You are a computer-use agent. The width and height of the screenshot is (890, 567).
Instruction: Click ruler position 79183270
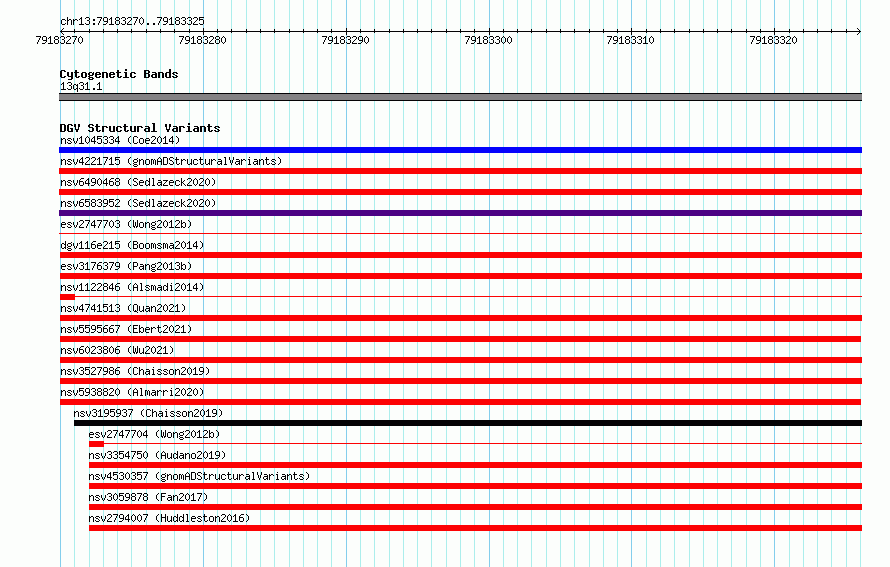click(60, 40)
